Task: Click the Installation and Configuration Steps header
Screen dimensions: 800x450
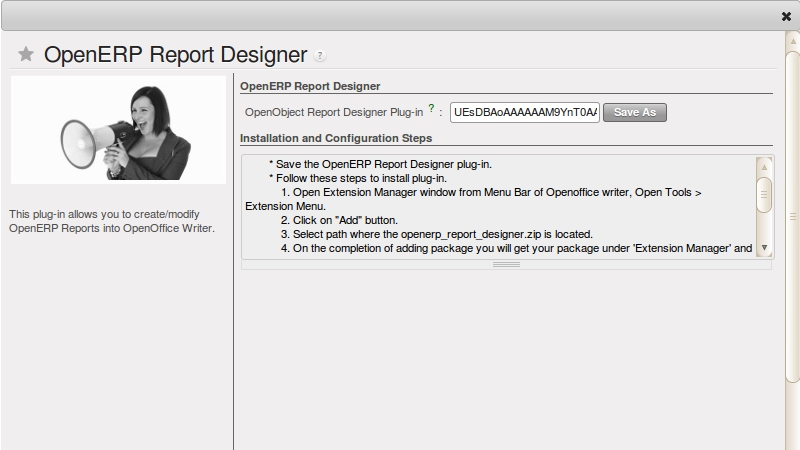Action: click(x=336, y=137)
